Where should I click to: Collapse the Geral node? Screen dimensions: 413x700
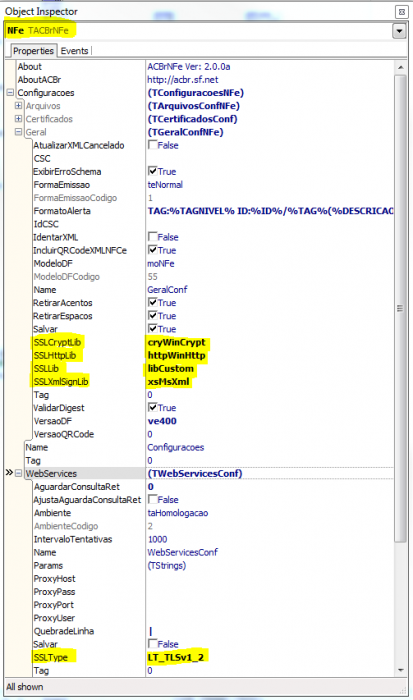click(18, 132)
